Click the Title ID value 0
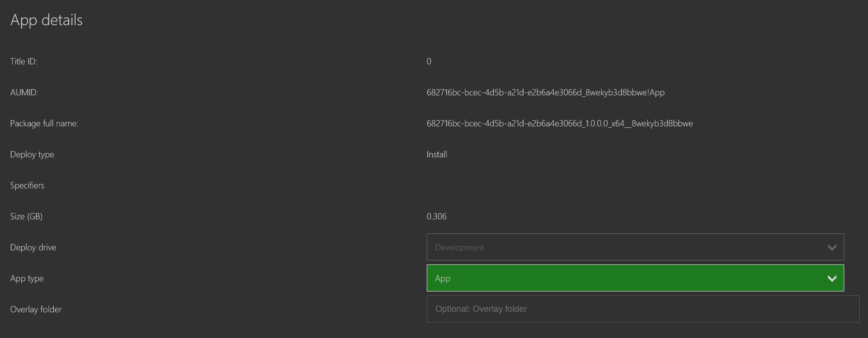 point(429,61)
